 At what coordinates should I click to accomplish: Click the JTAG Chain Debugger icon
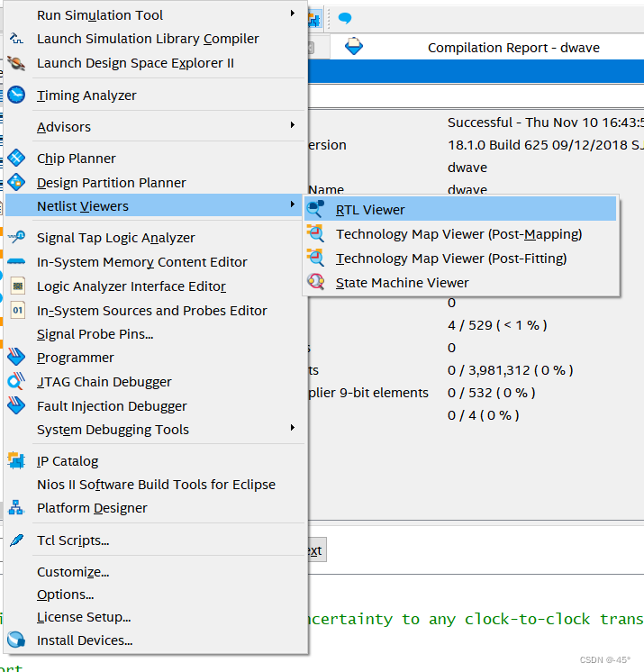click(16, 381)
